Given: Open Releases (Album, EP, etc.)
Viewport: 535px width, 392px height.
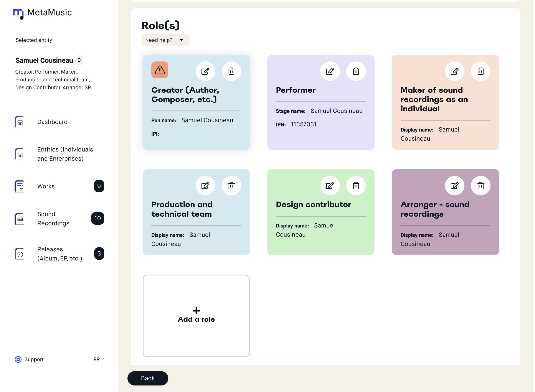Looking at the screenshot, I should click(59, 254).
